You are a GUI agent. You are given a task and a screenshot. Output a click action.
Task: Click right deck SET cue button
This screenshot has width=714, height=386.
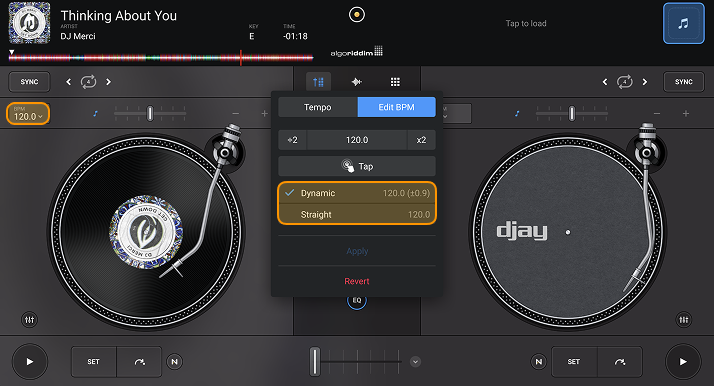(x=574, y=362)
